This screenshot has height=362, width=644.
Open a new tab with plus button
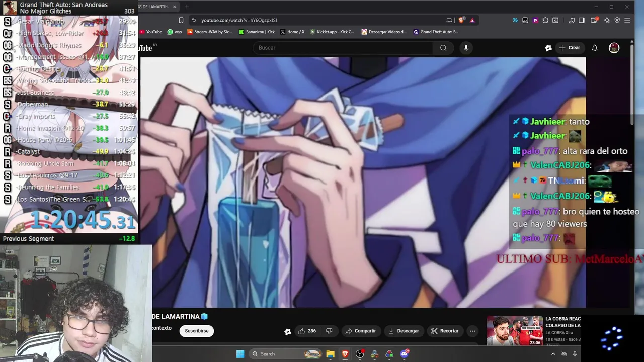click(x=187, y=7)
